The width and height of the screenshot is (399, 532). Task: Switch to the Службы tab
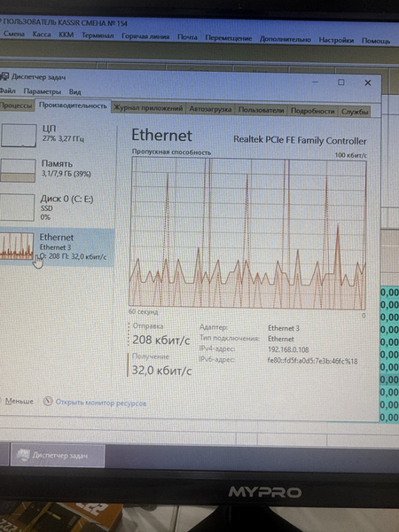[x=355, y=112]
